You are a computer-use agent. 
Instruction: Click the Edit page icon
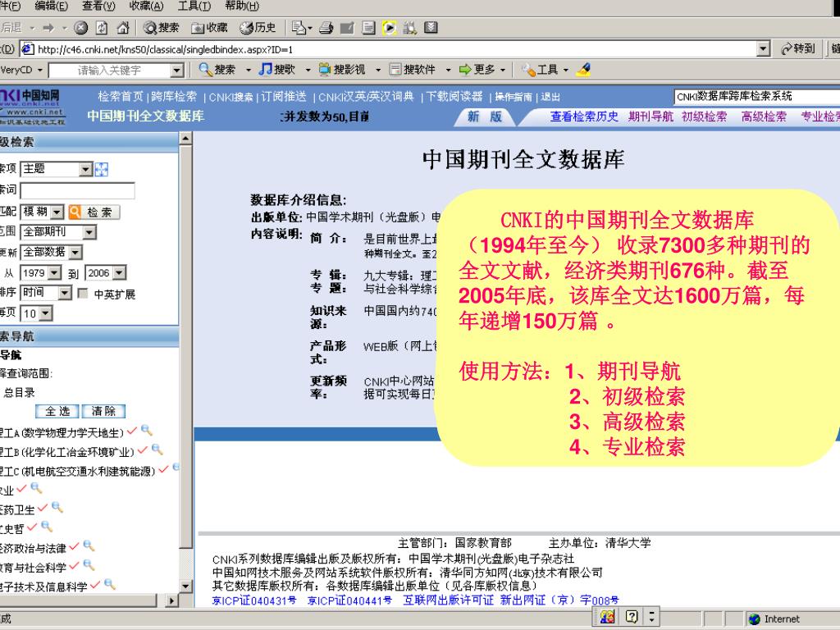coord(347,27)
